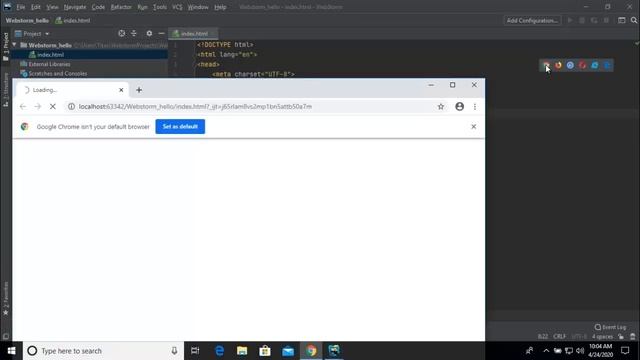640x360 pixels.
Task: Click Chrome address bar URL
Action: [x=195, y=107]
